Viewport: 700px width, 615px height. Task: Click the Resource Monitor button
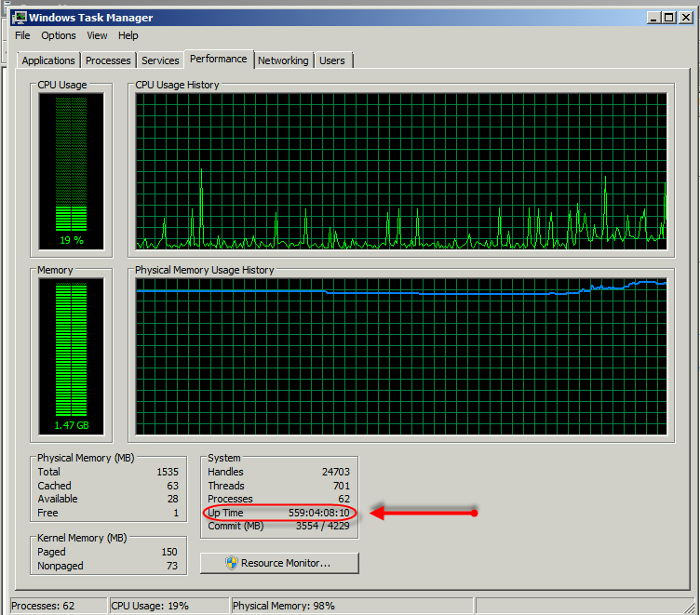pyautogui.click(x=279, y=563)
